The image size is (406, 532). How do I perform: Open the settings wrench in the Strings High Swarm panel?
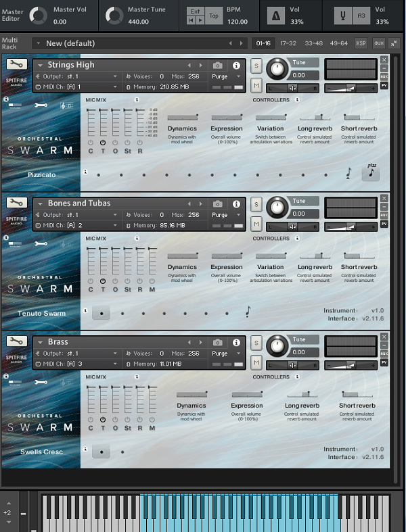[41, 105]
